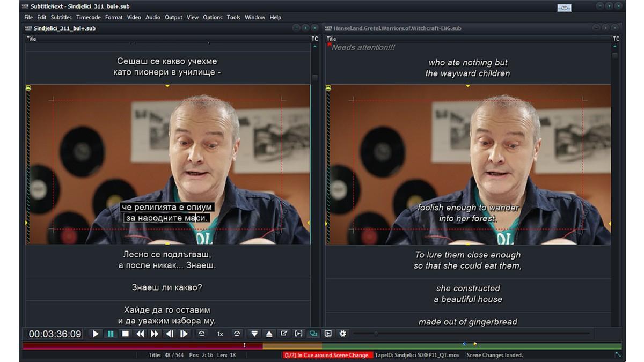This screenshot has height=362, width=644.
Task: Open the Window menu
Action: click(255, 17)
